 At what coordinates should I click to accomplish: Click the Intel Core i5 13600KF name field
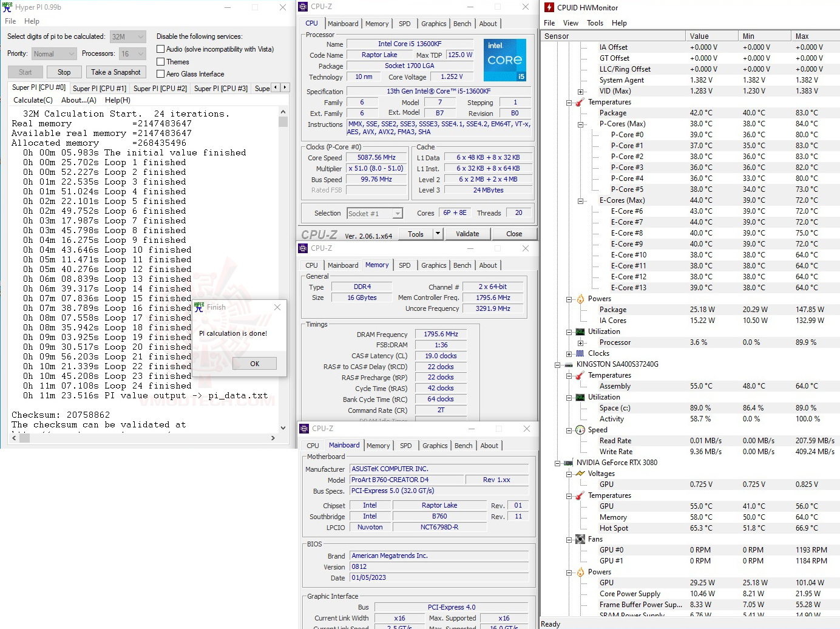click(410, 44)
